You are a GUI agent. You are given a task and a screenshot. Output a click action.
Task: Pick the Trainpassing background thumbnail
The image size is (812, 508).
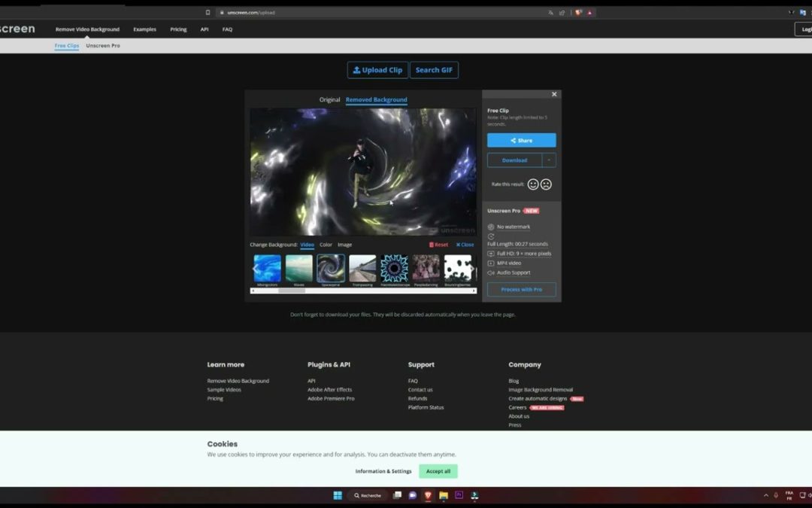pos(362,269)
